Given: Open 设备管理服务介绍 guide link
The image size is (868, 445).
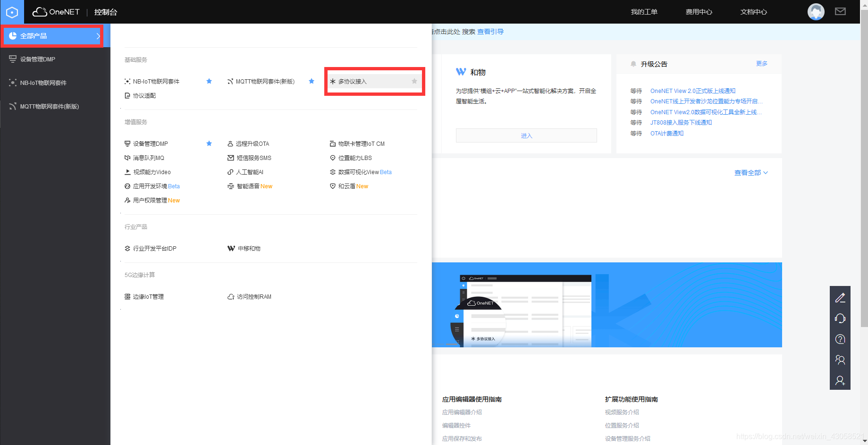Looking at the screenshot, I should (628, 439).
